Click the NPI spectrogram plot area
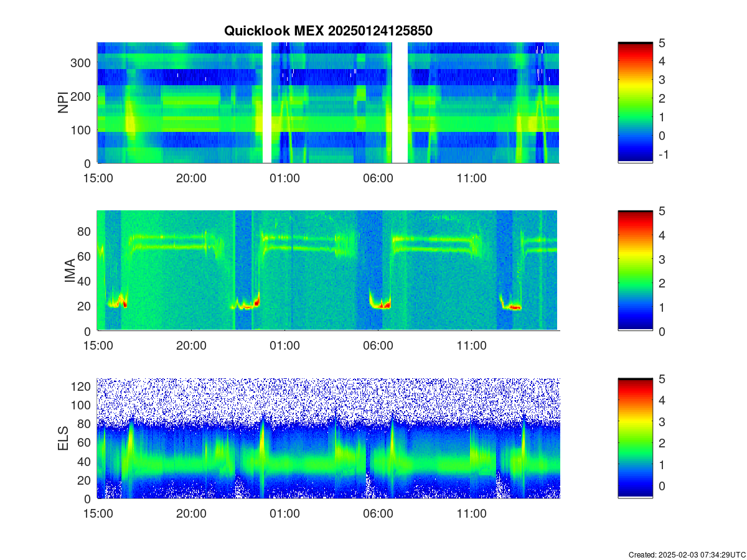The height and width of the screenshot is (560, 747). coord(328,103)
